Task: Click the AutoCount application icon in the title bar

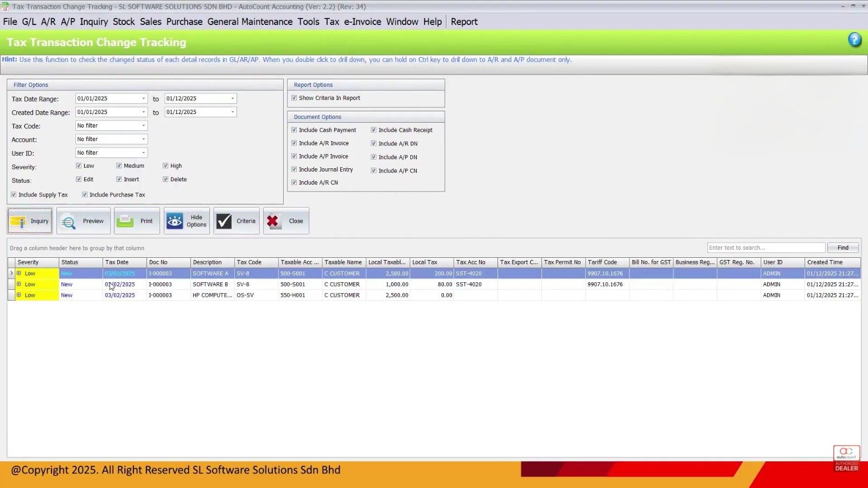Action: [5, 7]
